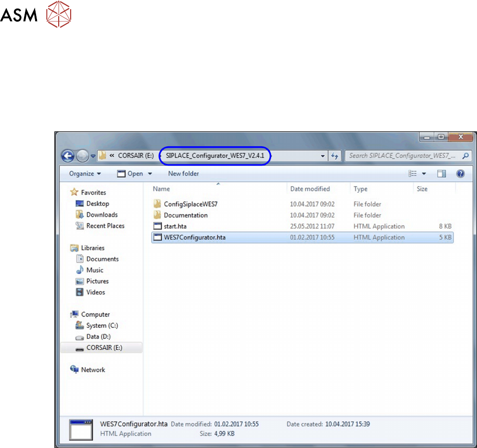Click the Music note icon

point(80,269)
